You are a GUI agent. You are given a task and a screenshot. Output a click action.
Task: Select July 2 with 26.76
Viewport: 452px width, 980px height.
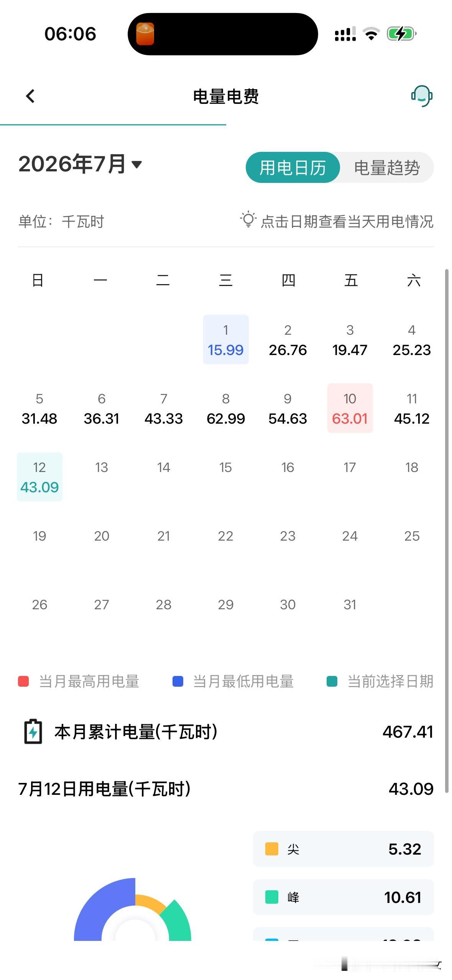[x=288, y=339]
